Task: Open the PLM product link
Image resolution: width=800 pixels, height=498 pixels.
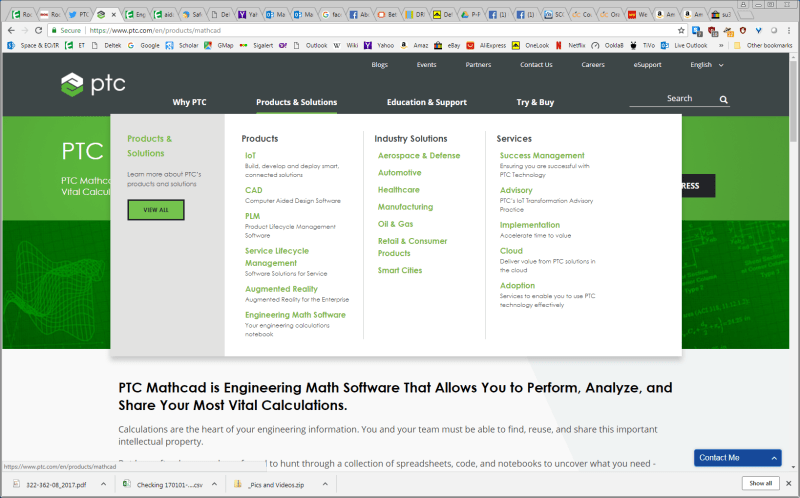Action: click(253, 216)
